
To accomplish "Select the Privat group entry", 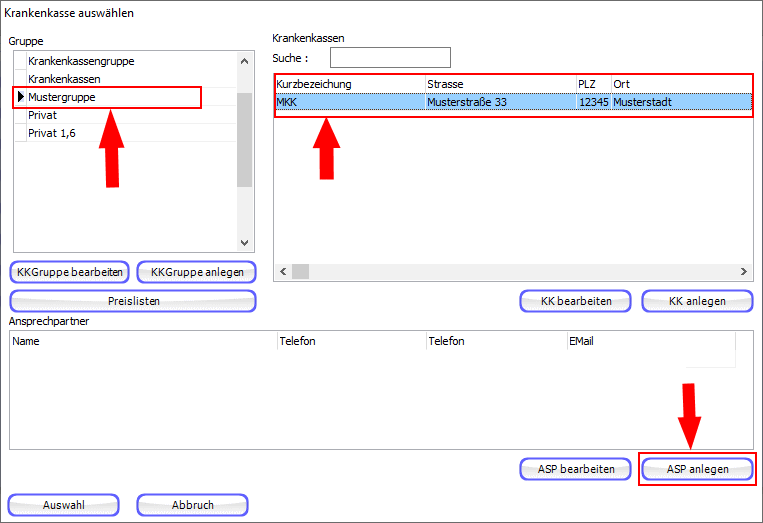I will coord(43,115).
